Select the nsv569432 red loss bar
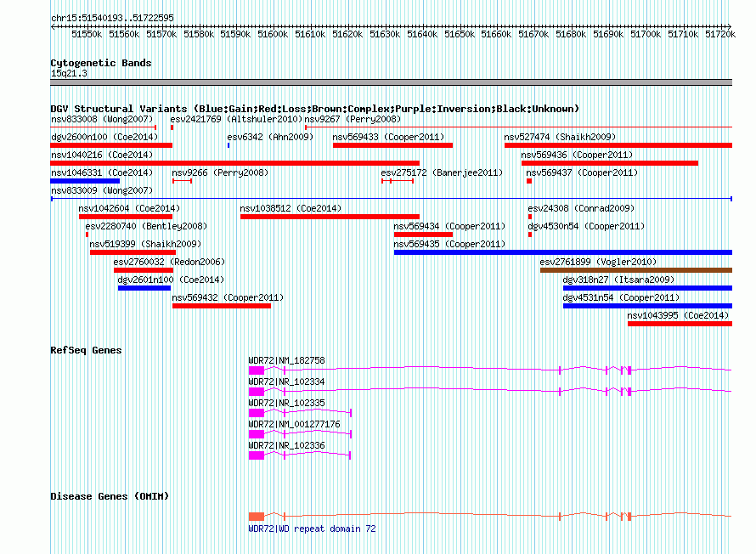The height and width of the screenshot is (554, 756). tap(222, 306)
